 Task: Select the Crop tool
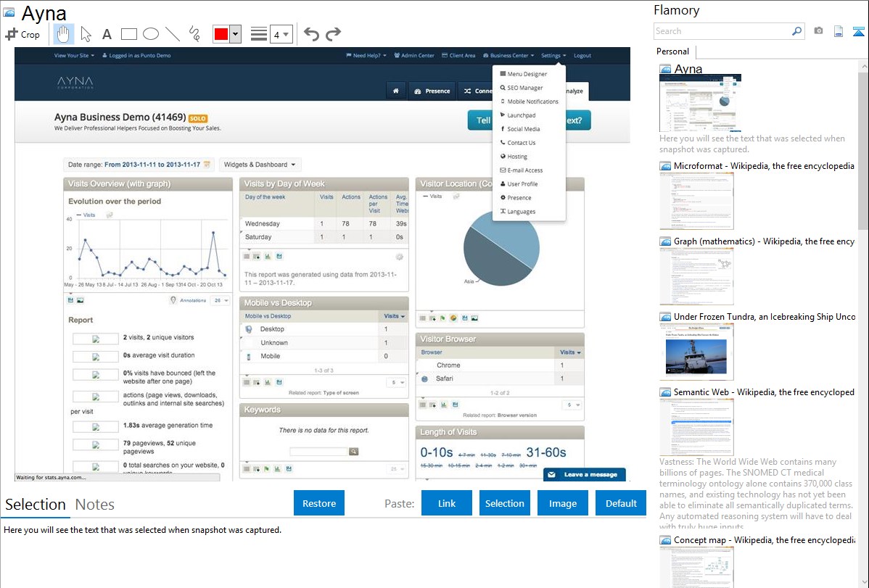point(22,34)
